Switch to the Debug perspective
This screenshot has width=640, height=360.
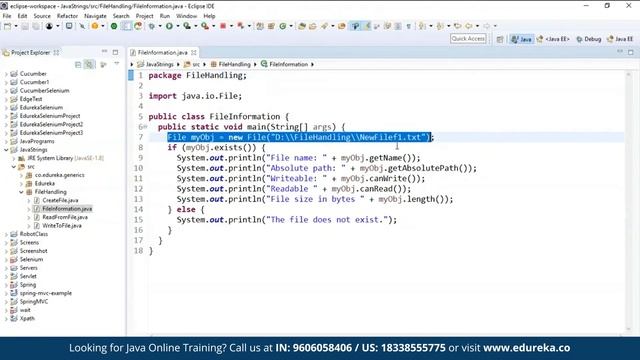coord(589,39)
